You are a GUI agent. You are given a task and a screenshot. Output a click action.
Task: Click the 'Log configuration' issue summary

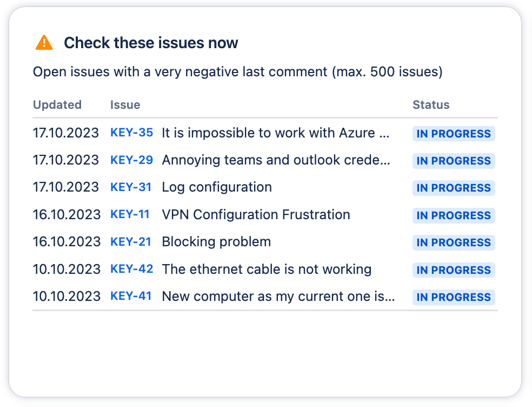coord(217,187)
